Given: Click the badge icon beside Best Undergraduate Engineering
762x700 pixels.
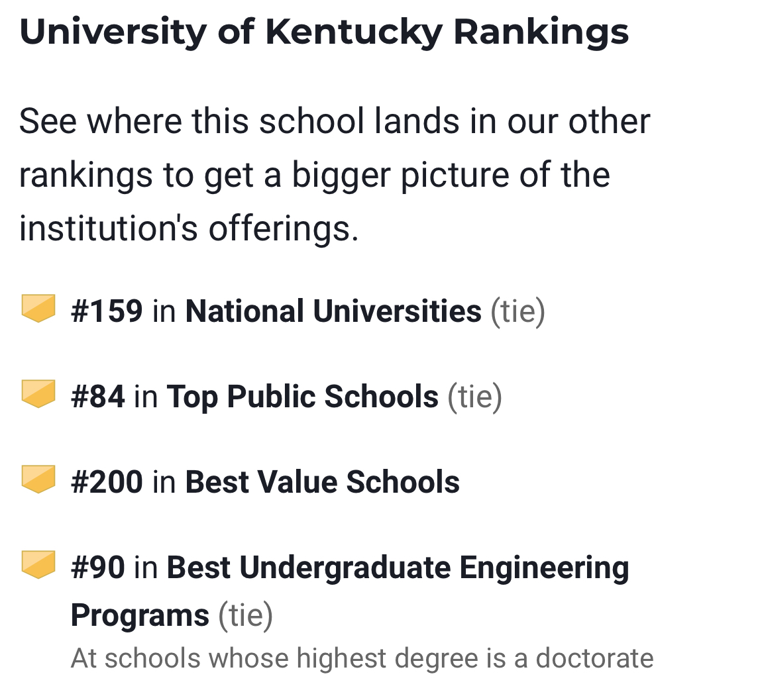Looking at the screenshot, I should [x=38, y=564].
